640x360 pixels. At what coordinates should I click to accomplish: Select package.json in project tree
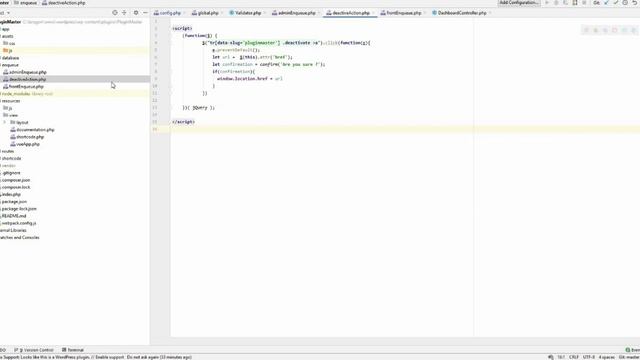(x=14, y=202)
